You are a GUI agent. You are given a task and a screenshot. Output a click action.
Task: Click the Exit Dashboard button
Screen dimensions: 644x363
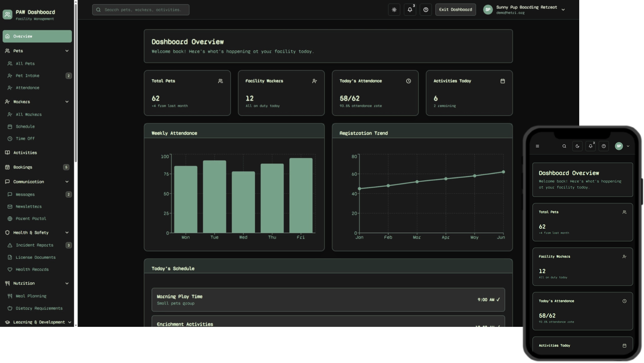click(x=455, y=10)
